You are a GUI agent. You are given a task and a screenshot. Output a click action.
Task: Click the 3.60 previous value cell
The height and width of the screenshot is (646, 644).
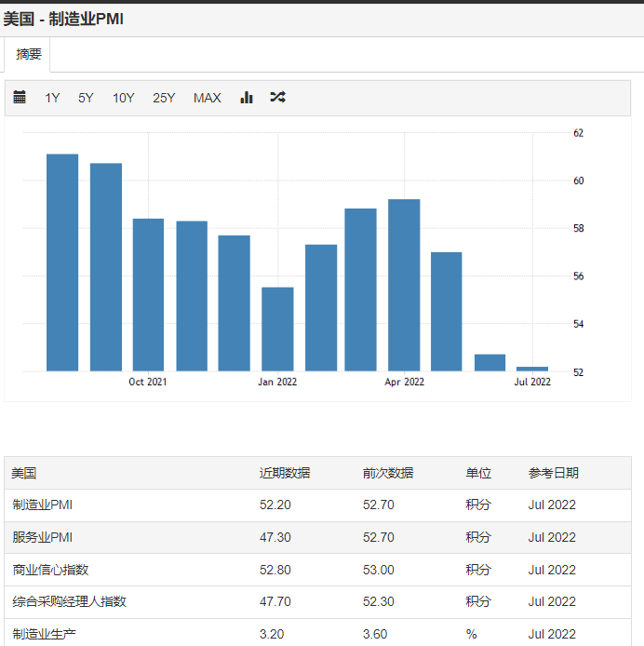click(375, 634)
